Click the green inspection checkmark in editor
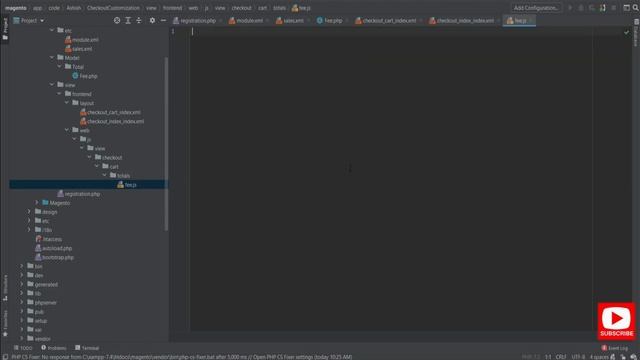Image resolution: width=640 pixels, height=360 pixels. [x=626, y=32]
